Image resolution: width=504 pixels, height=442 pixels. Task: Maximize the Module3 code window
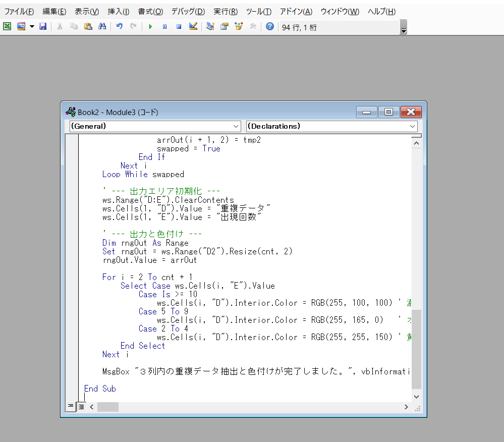pos(388,112)
